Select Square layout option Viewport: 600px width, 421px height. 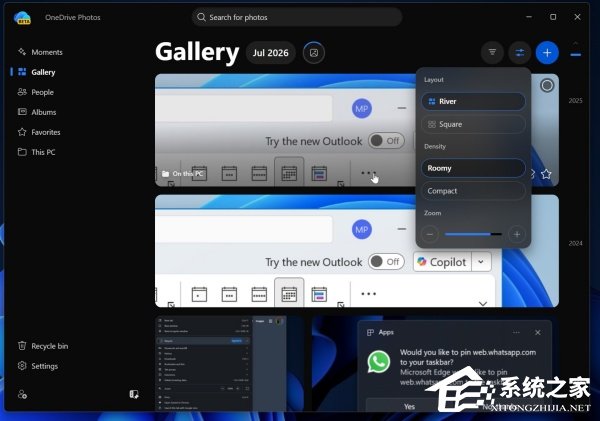click(473, 124)
